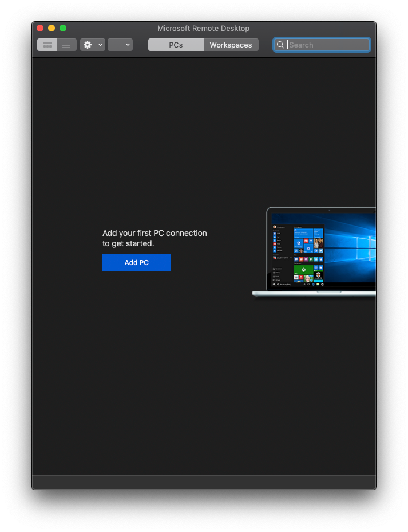Expand the plus menu dropdown arrow
Screen dimensions: 408x532
pos(128,45)
